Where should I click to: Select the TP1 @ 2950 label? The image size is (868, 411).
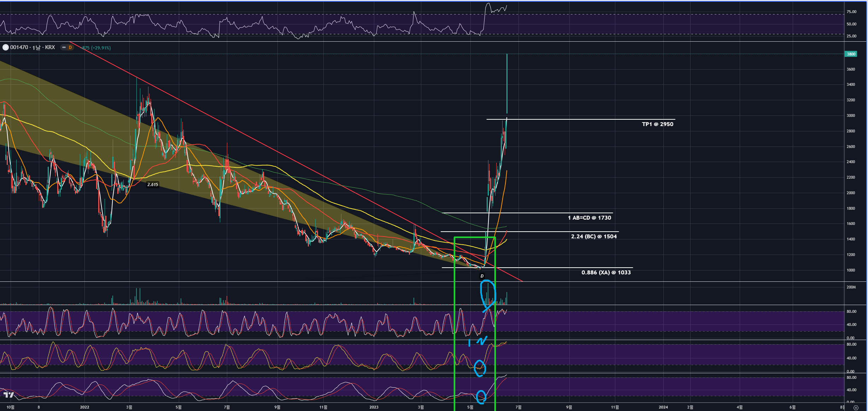click(x=657, y=124)
